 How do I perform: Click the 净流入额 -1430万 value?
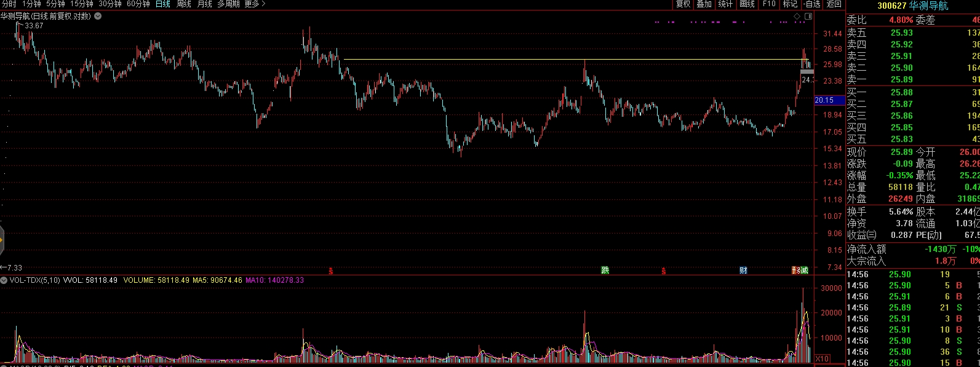click(x=940, y=249)
